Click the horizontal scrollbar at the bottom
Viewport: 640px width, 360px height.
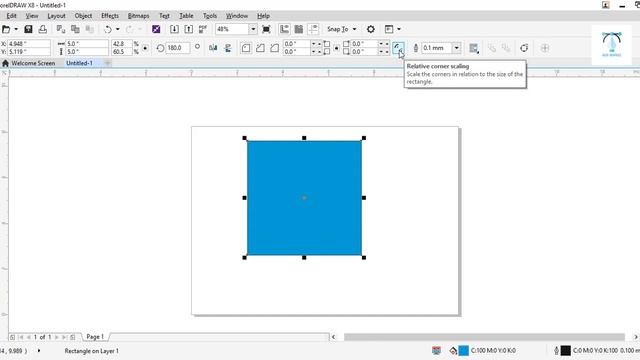[484, 337]
